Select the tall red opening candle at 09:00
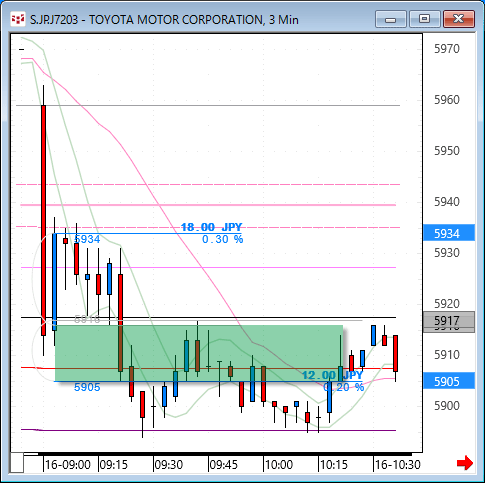 (43, 220)
